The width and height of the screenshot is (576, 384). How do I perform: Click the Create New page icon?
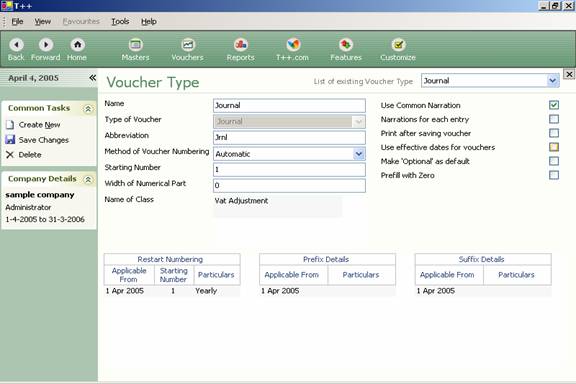pos(10,125)
